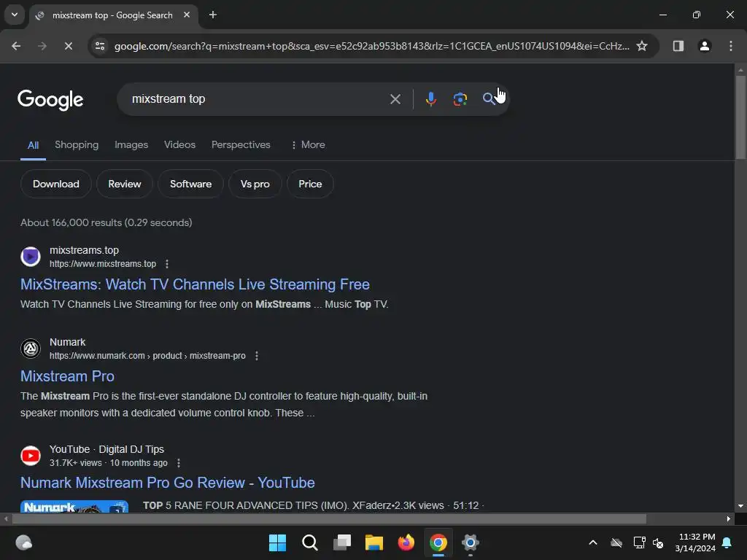Viewport: 747px width, 560px height.
Task: Bookmark this page star icon
Action: point(642,46)
